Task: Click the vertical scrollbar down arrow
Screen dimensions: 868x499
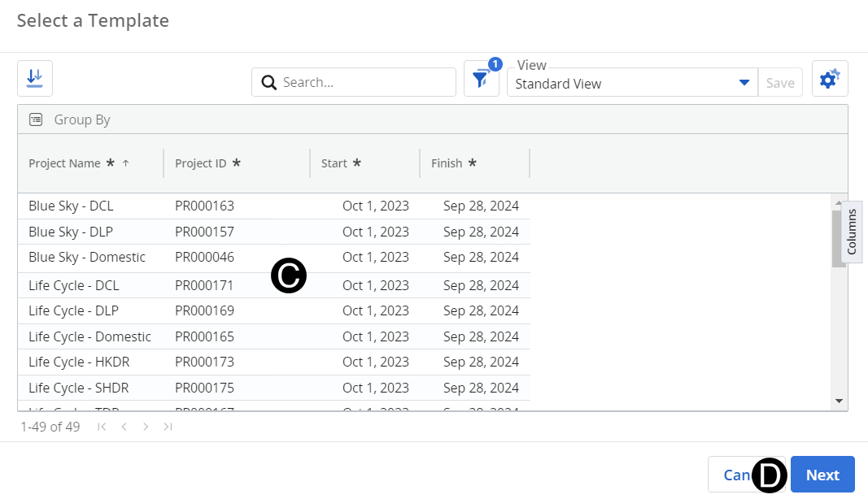Action: (839, 401)
